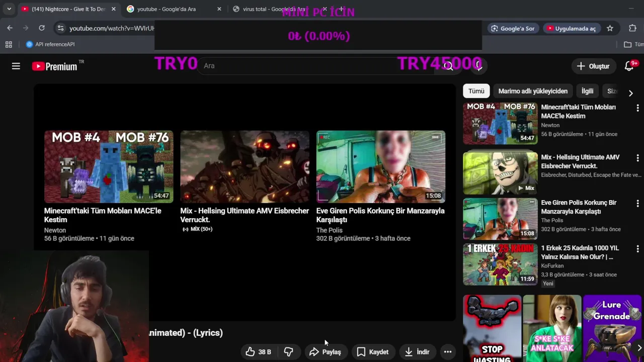The width and height of the screenshot is (644, 362).
Task: Open the Newton channel under end screen video
Action: point(55,230)
